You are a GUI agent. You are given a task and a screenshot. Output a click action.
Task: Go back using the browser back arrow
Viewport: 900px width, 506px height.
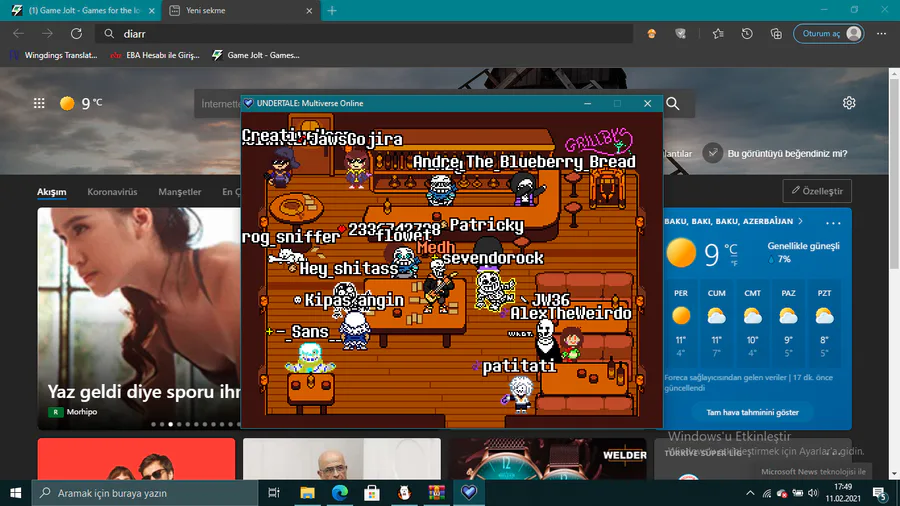coord(18,34)
